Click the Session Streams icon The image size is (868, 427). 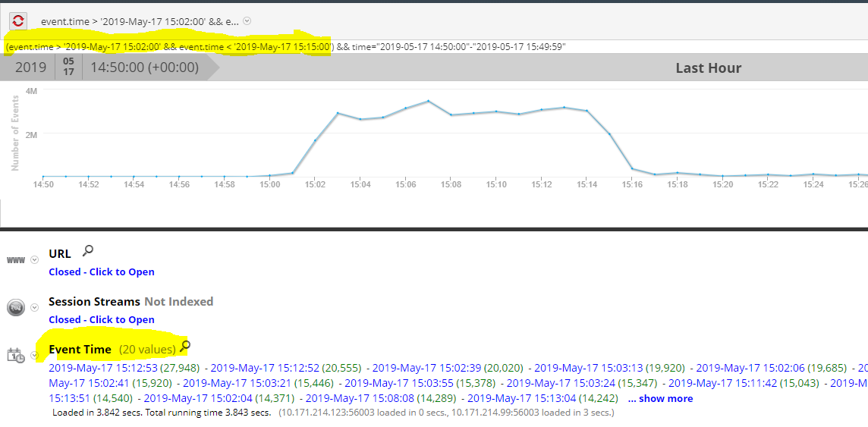coord(15,307)
